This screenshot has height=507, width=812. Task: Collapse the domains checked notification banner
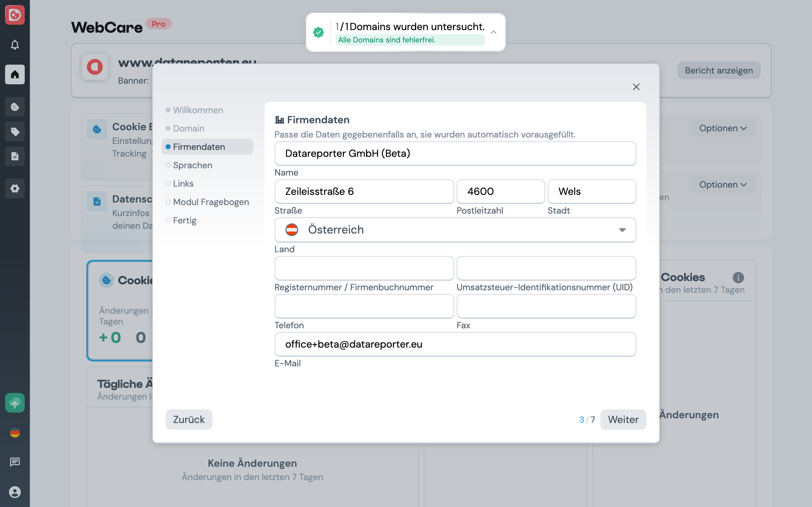click(493, 32)
